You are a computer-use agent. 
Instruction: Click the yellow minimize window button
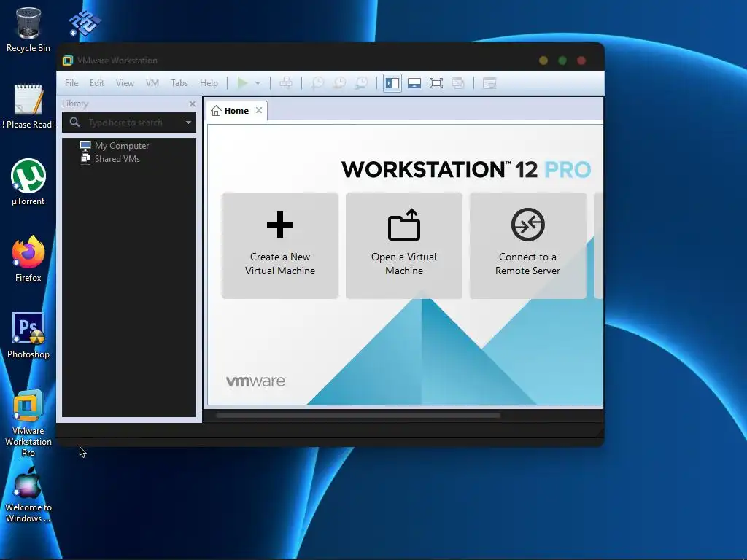[543, 61]
